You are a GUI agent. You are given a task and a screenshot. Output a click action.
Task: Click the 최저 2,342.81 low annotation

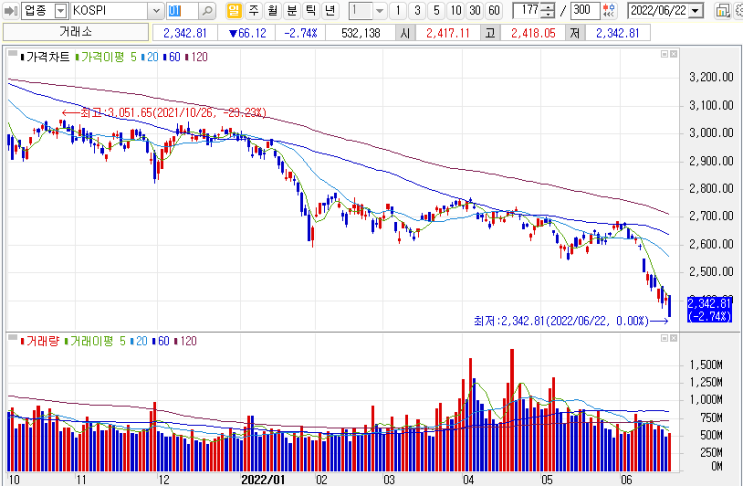coord(571,321)
